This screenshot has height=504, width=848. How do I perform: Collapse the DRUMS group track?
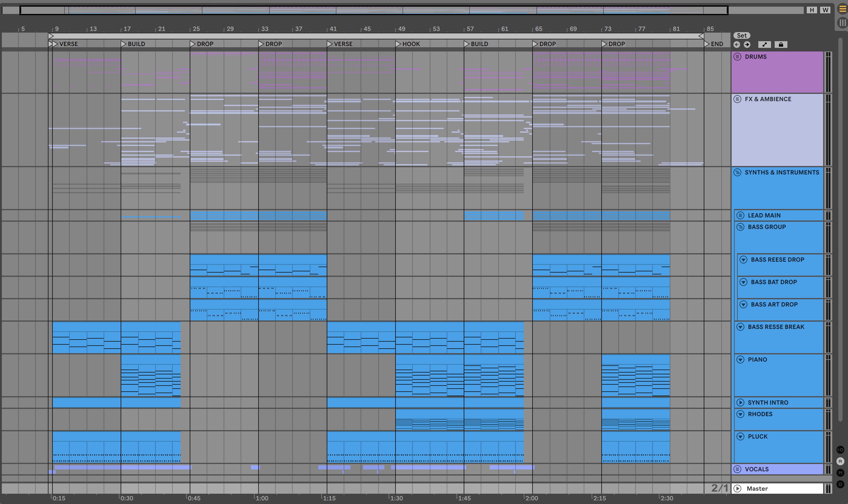pyautogui.click(x=737, y=57)
